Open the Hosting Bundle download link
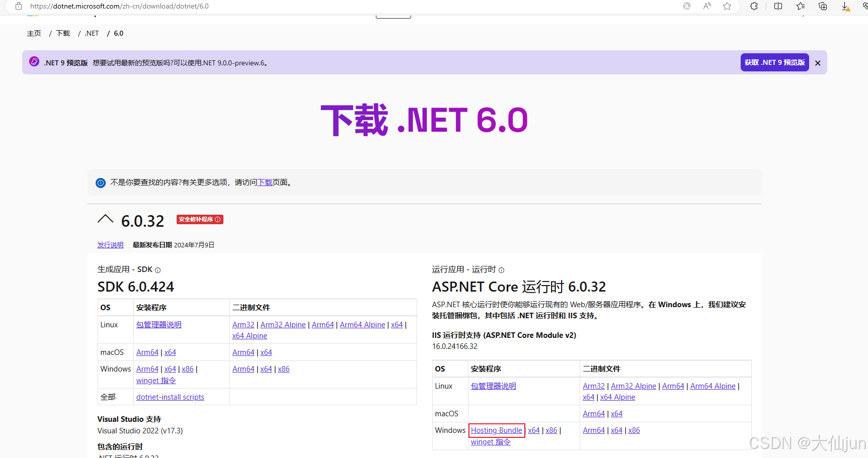The image size is (868, 458). pos(496,430)
